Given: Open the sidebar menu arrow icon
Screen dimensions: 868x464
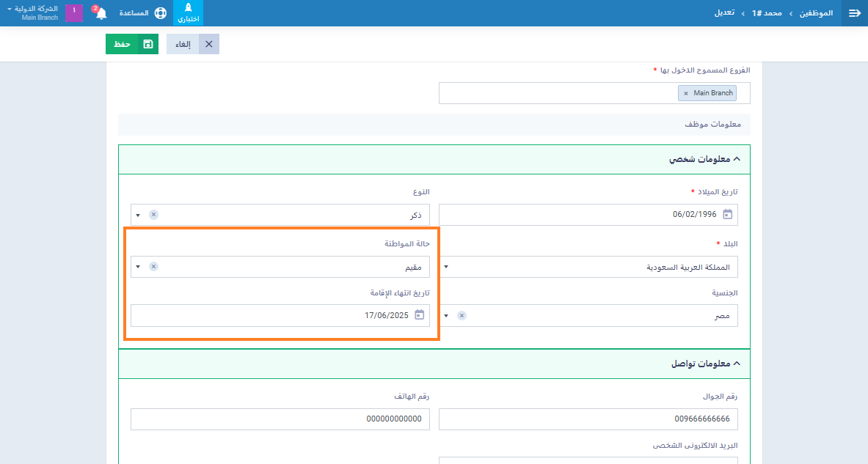Looking at the screenshot, I should 854,12.
